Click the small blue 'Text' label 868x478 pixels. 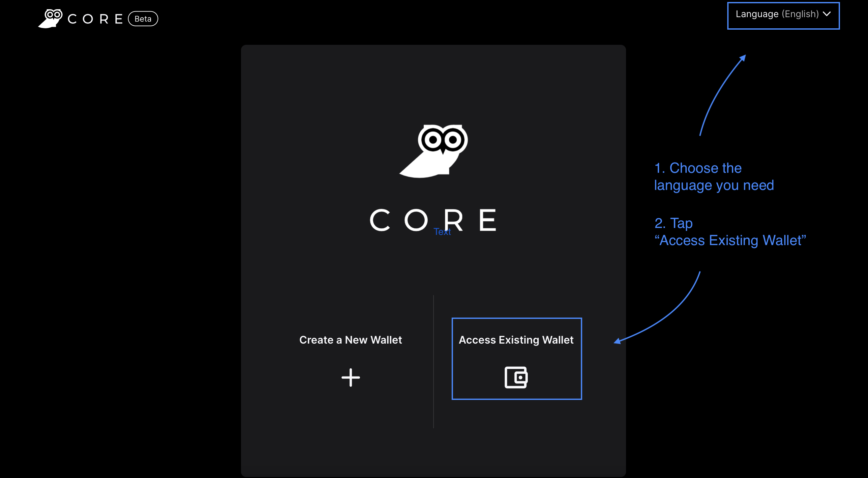coord(442,232)
